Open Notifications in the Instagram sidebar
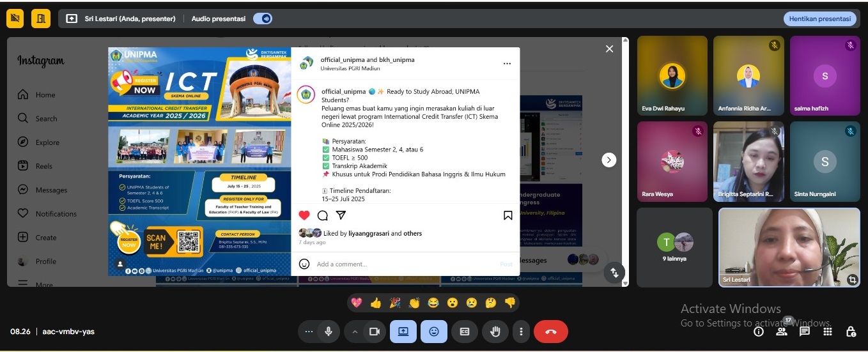 [x=47, y=213]
